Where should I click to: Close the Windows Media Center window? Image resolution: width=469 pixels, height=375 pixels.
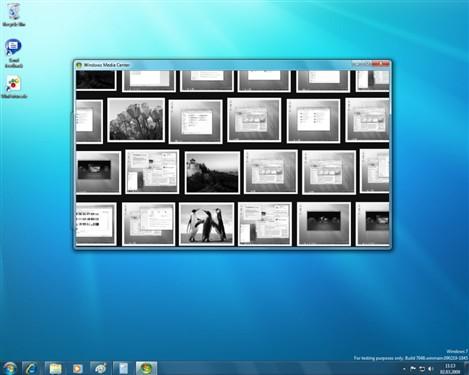pos(381,64)
